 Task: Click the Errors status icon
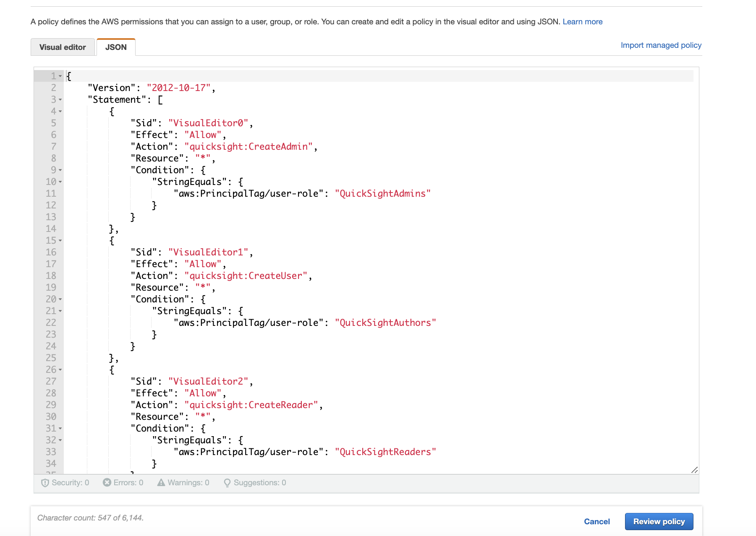pyautogui.click(x=107, y=483)
